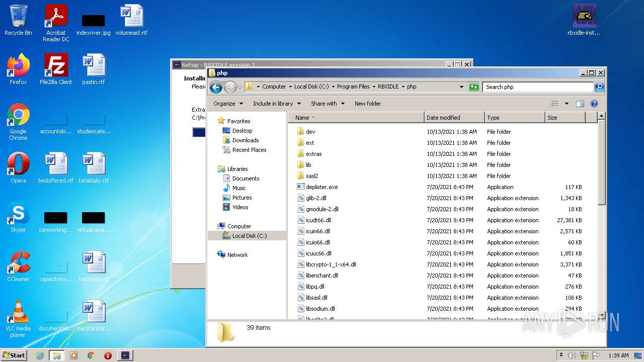Select deplister.exe file
The image size is (644, 362).
pos(317,187)
